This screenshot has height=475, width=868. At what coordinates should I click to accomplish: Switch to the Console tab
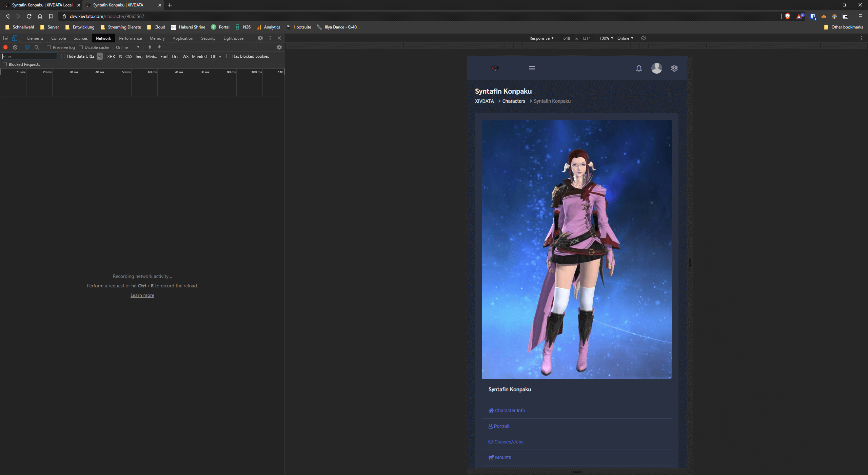pyautogui.click(x=58, y=38)
